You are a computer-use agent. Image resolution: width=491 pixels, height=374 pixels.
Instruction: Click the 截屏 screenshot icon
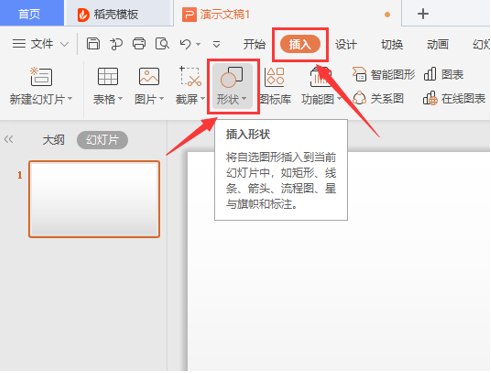click(x=190, y=76)
